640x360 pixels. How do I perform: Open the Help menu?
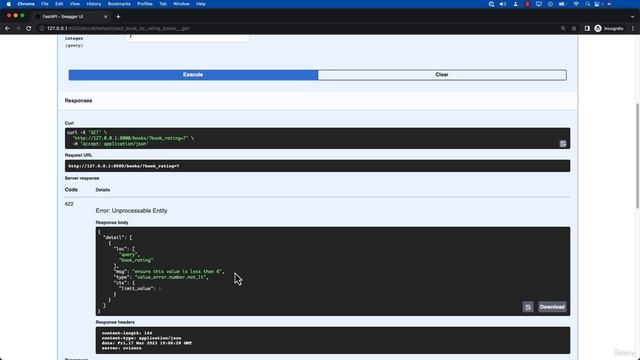click(x=200, y=4)
